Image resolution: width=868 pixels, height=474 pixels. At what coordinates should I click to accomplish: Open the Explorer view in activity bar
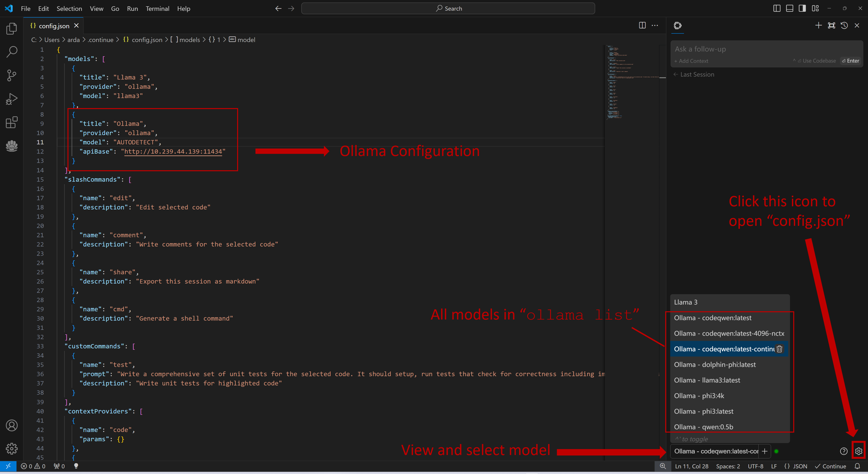coord(11,29)
